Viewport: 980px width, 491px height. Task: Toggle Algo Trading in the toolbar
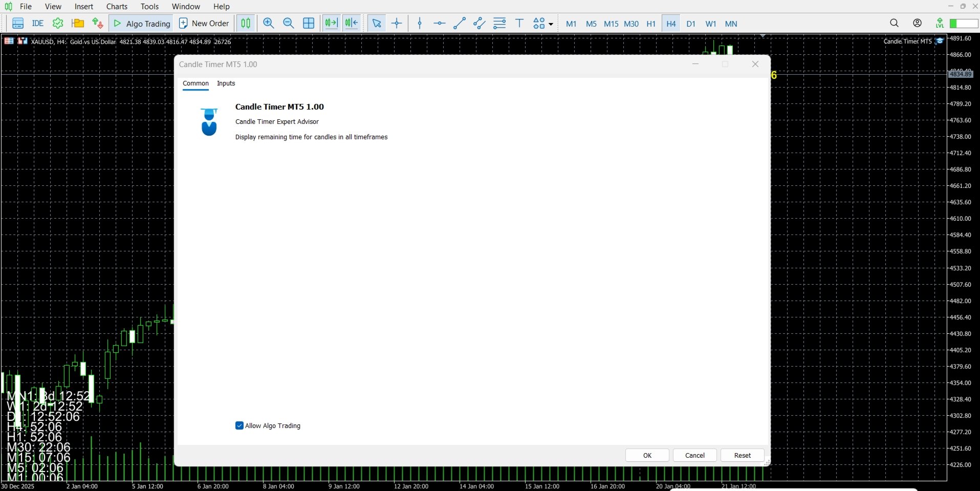[x=141, y=24]
